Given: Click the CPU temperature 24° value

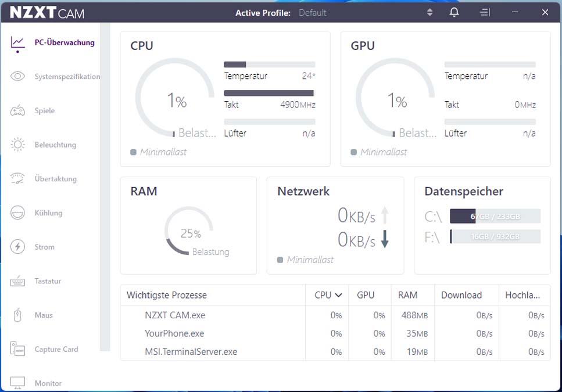Looking at the screenshot, I should point(308,76).
